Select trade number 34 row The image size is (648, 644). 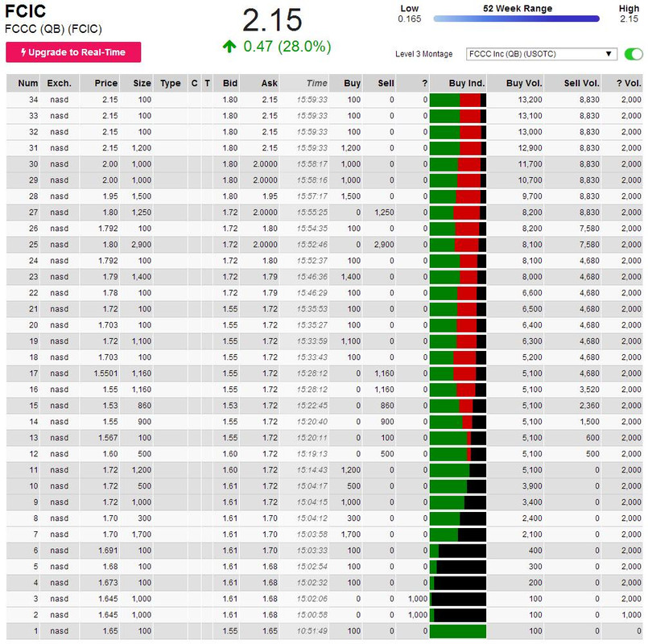pyautogui.click(x=324, y=100)
